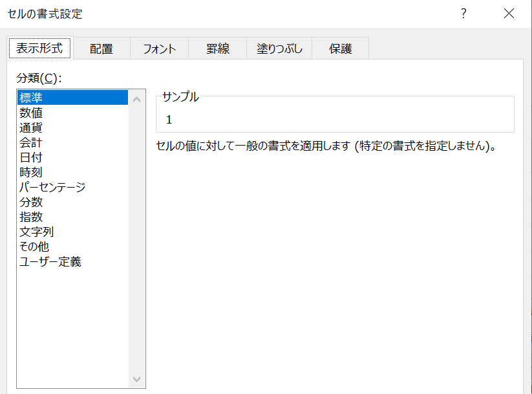This screenshot has height=394, width=532.
Task: Choose パーセンテージ category
Action: (x=72, y=187)
